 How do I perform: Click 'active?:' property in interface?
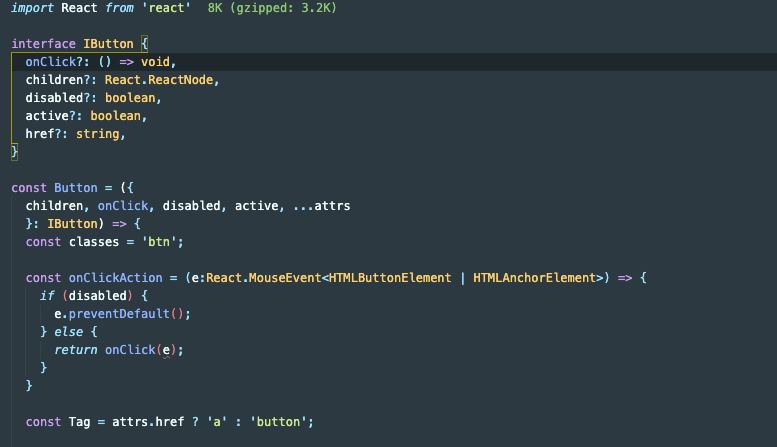(x=54, y=116)
